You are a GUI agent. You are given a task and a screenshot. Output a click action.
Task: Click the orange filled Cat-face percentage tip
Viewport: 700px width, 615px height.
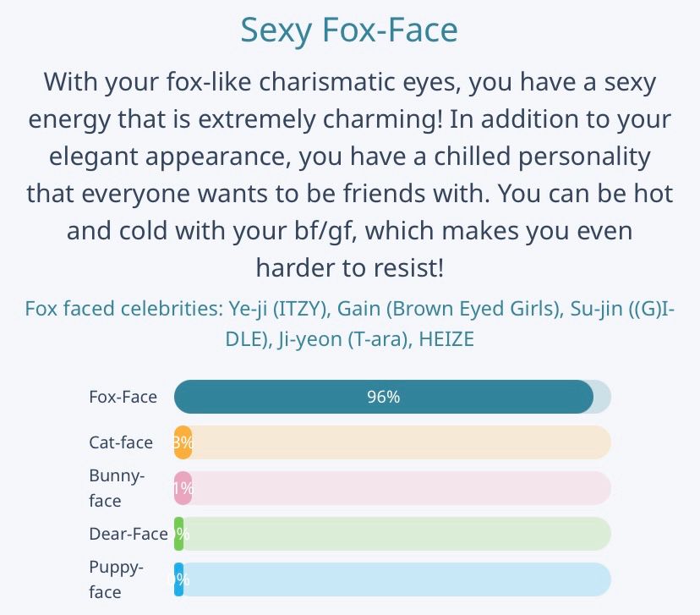click(183, 442)
